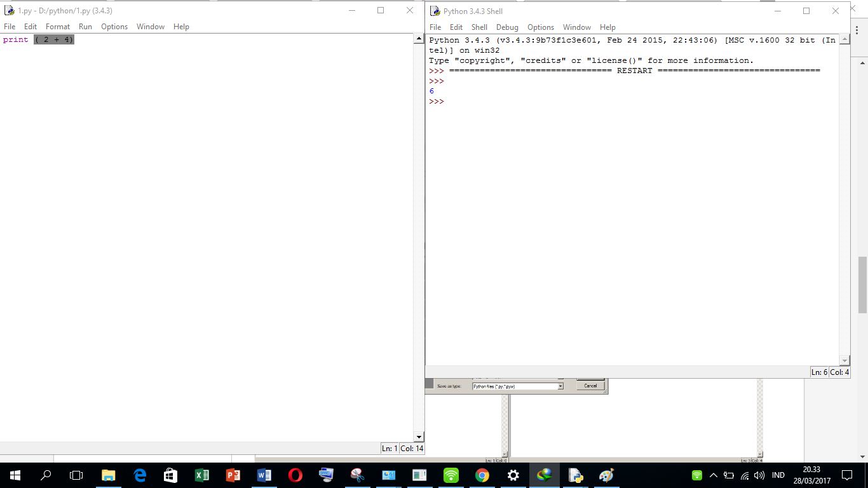Minimize the Python Shell window
The width and height of the screenshot is (868, 488).
pos(777,11)
